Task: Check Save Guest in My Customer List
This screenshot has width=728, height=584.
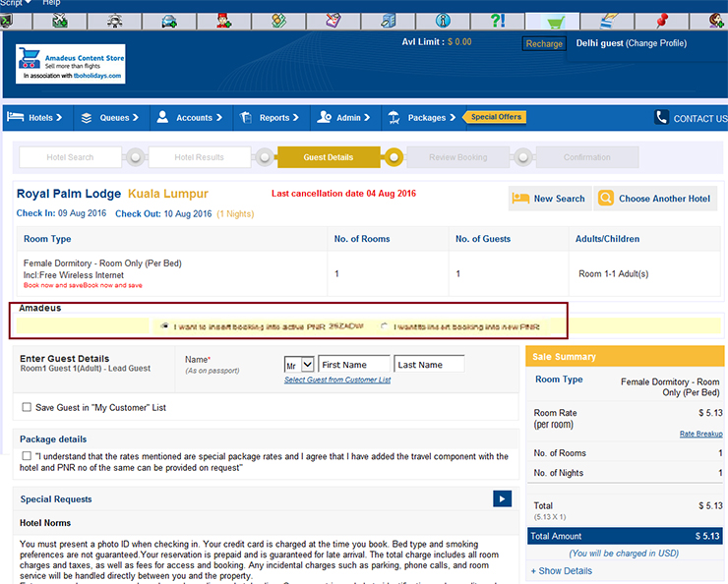Action: pyautogui.click(x=27, y=407)
